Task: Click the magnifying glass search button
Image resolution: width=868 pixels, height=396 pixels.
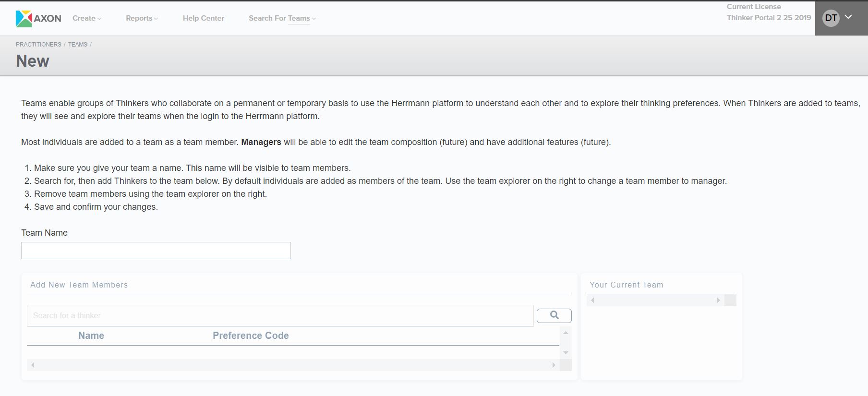Action: click(554, 315)
